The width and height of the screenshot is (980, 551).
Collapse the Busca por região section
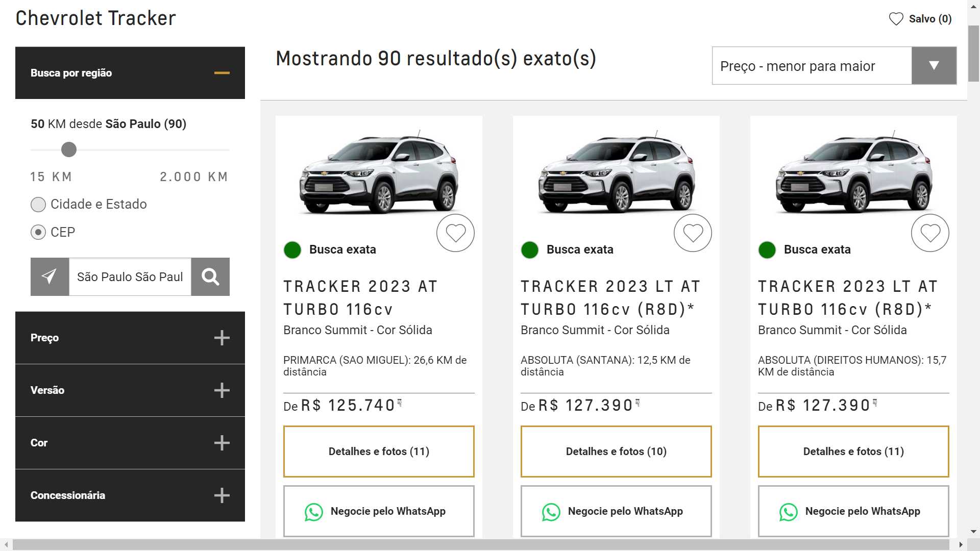[222, 73]
